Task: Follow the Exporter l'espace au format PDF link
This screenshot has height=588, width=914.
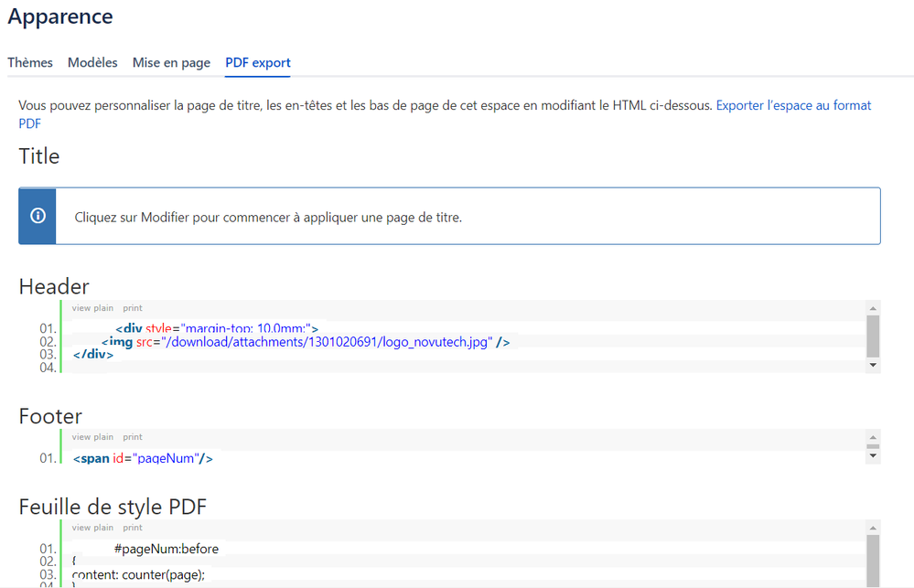Action: [x=793, y=105]
